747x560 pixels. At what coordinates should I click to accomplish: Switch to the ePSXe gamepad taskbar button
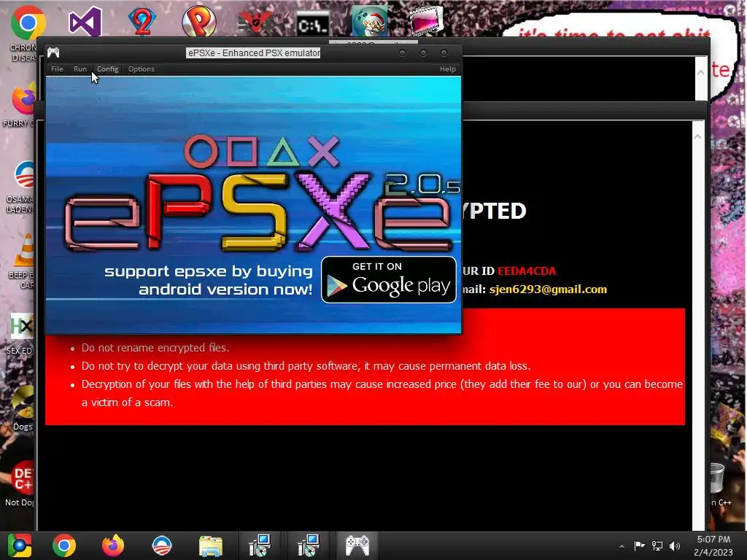tap(357, 545)
